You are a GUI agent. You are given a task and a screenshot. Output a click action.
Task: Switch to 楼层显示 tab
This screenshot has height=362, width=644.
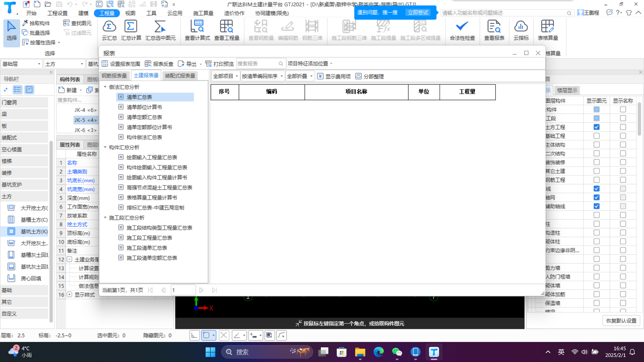coord(567,90)
